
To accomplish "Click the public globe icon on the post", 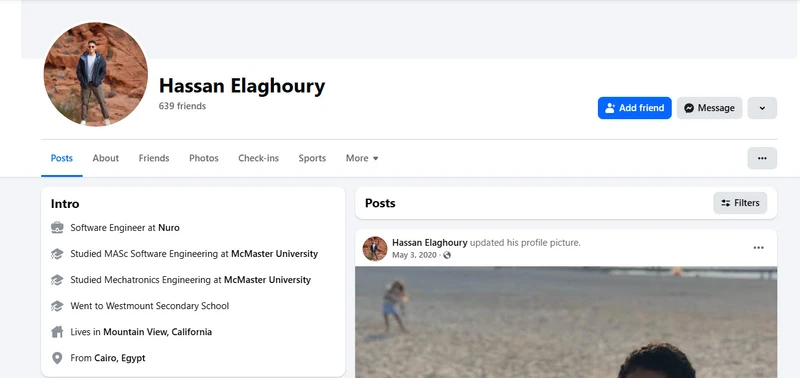I will pos(447,255).
